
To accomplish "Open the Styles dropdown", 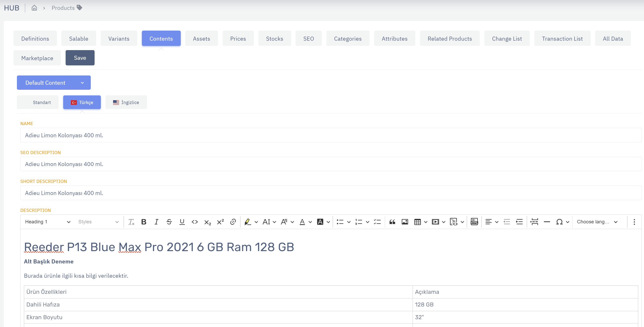I will click(98, 222).
